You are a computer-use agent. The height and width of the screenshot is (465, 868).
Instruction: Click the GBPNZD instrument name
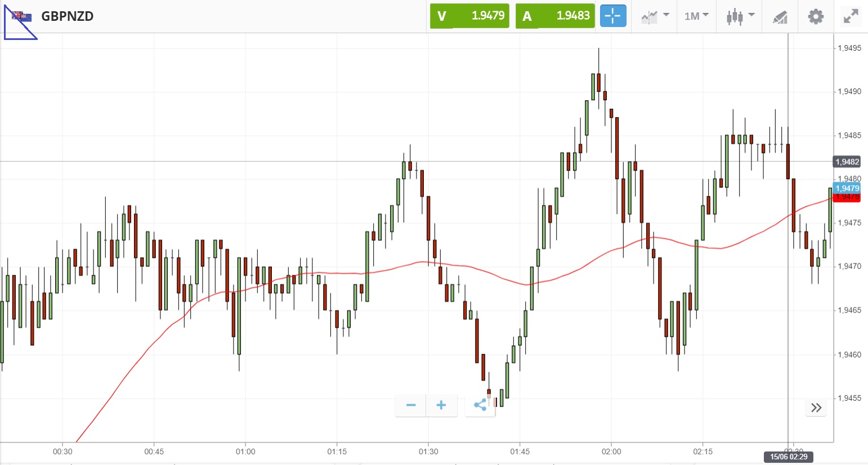click(68, 16)
